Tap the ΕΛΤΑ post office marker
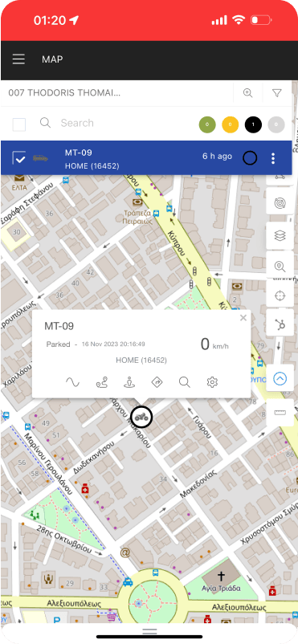The height and width of the screenshot is (644, 298). 19,178
